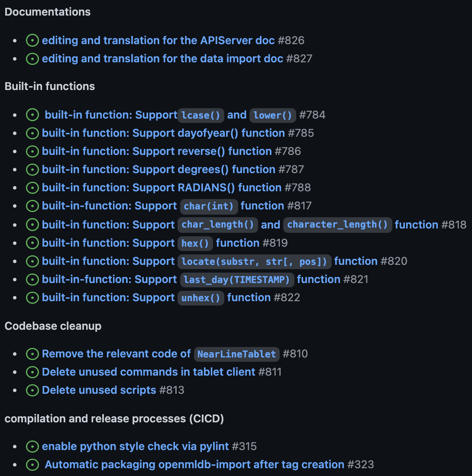Click open-issue icon beside hex() function #819
The image size is (472, 476).
pos(32,243)
